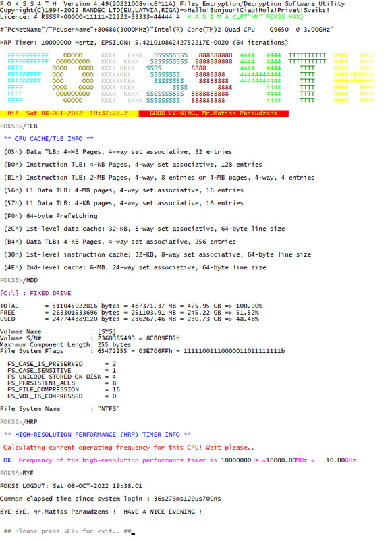This screenshot has width=392, height=540.
Task: Click the FOKSS>/HRP command line
Action: point(19,421)
